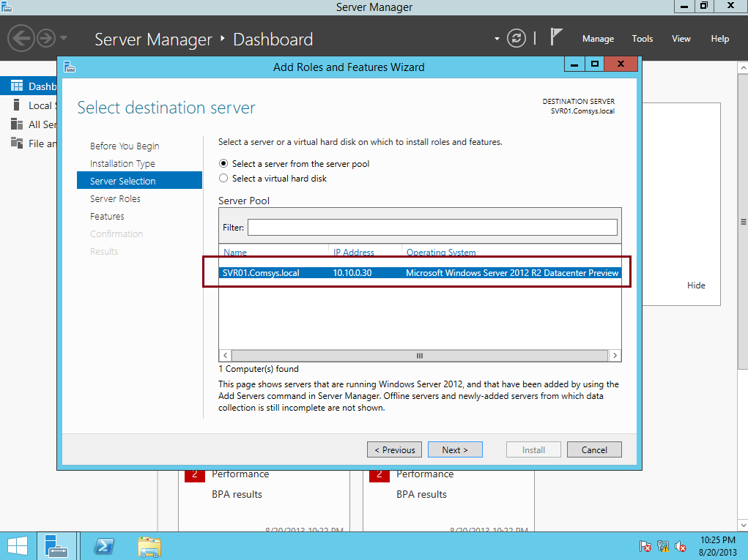Click network warning tray icon
Image resolution: width=748 pixels, height=560 pixels.
(663, 546)
